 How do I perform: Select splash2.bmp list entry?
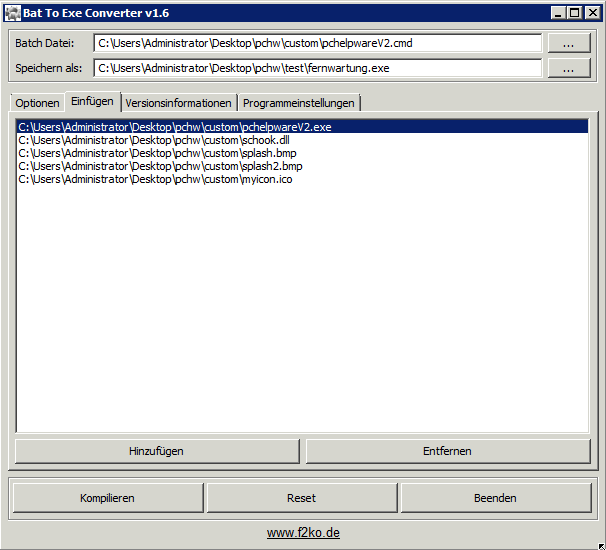pos(160,167)
